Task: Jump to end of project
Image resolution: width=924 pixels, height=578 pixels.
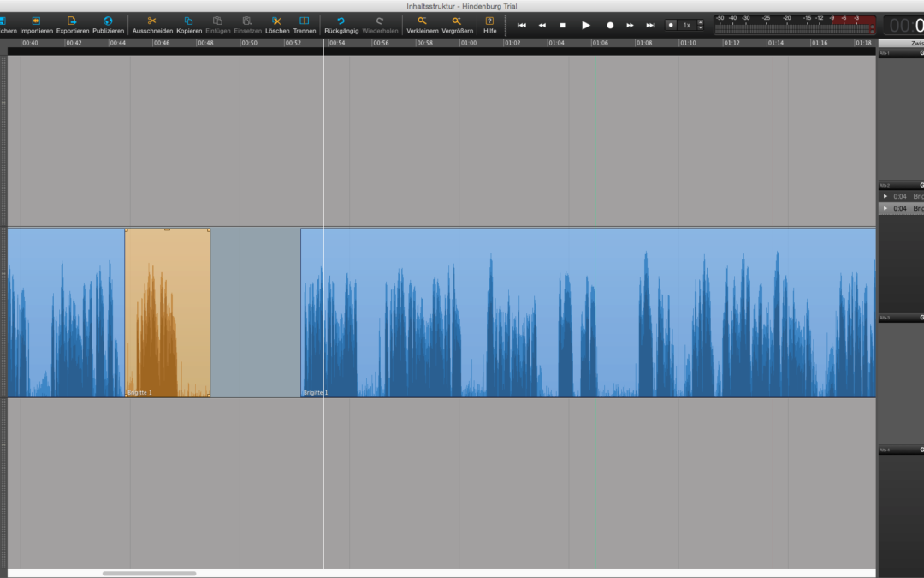Action: coord(650,26)
